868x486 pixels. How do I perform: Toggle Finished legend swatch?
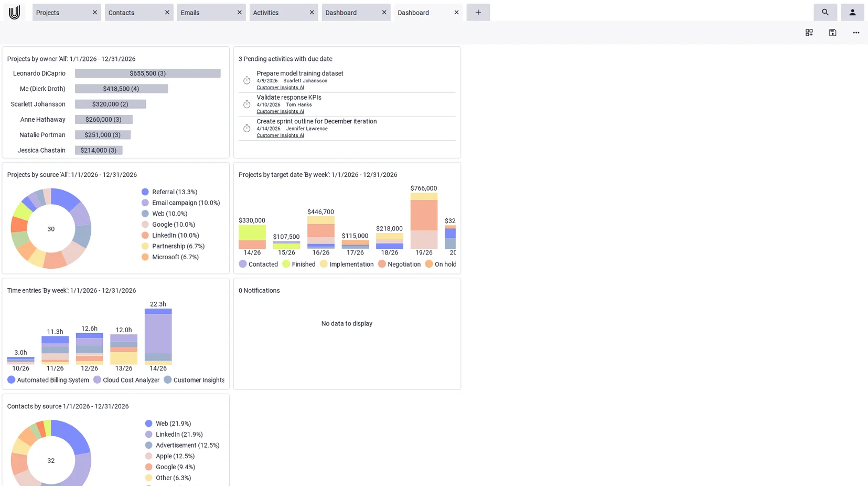tap(286, 264)
